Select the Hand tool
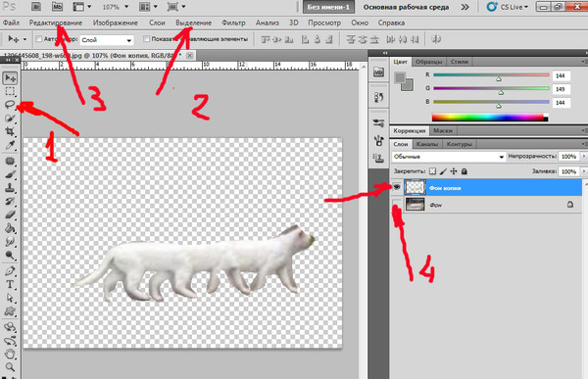Image resolution: width=588 pixels, height=379 pixels. (x=10, y=354)
